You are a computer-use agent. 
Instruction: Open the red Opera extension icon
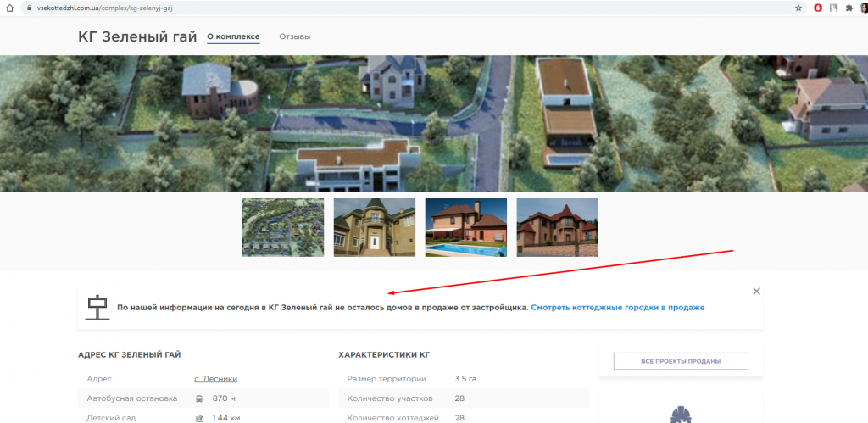coord(818,7)
